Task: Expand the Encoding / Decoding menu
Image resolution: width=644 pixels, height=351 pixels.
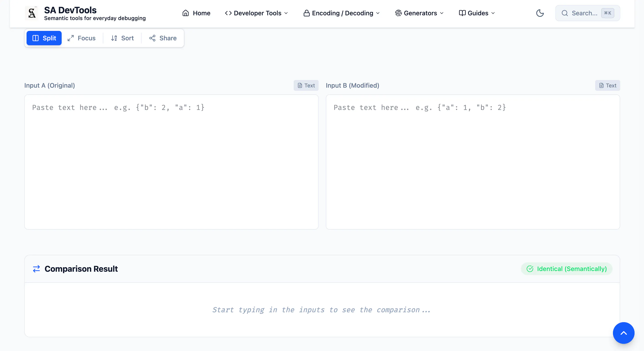Action: coord(342,13)
